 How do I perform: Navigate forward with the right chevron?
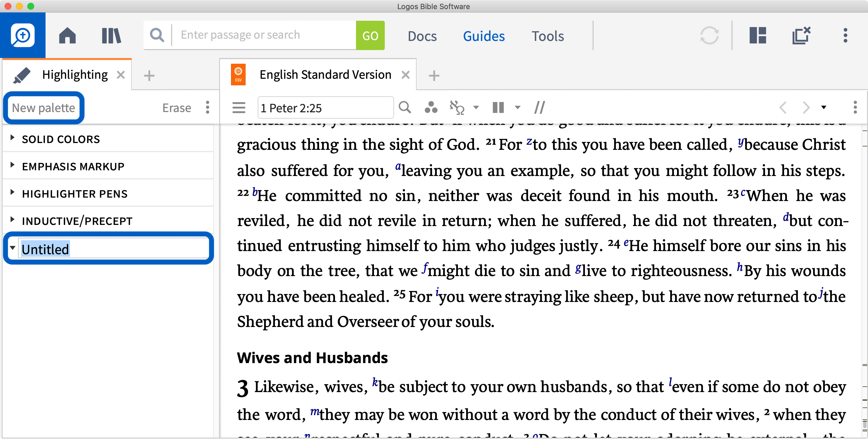pyautogui.click(x=806, y=108)
